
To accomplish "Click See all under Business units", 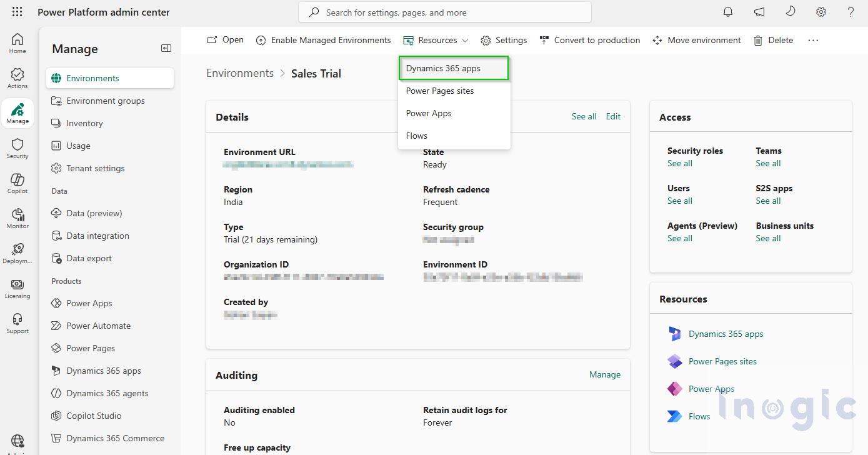I will pyautogui.click(x=768, y=238).
